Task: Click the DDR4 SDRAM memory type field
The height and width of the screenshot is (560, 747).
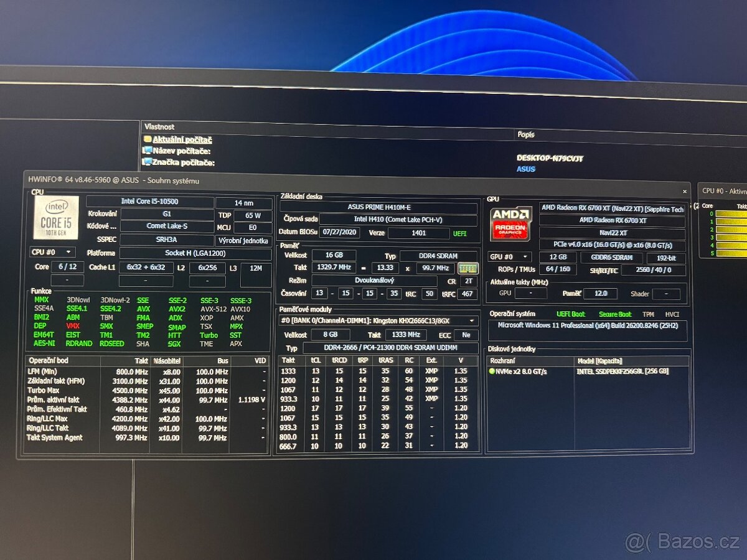Action: coord(439,256)
